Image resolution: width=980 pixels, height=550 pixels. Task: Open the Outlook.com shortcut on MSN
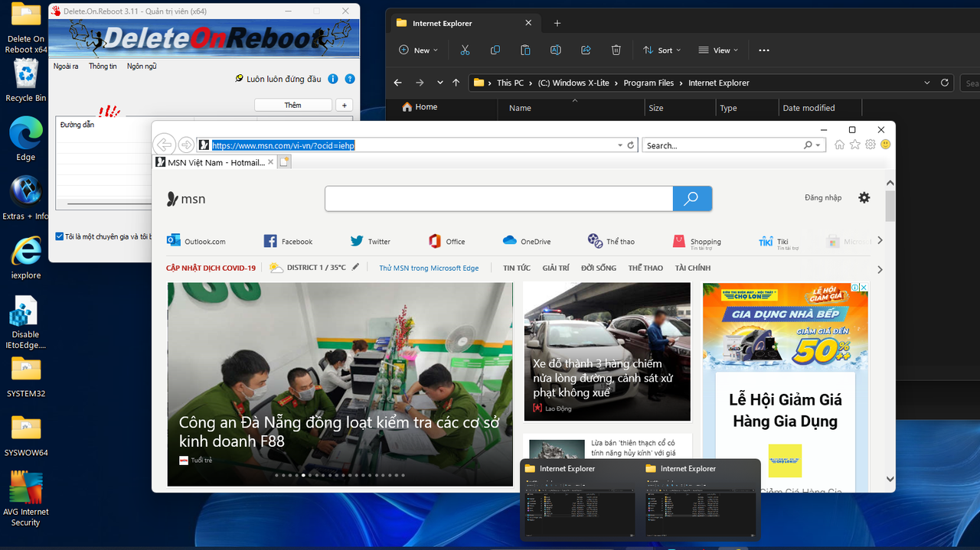click(196, 241)
